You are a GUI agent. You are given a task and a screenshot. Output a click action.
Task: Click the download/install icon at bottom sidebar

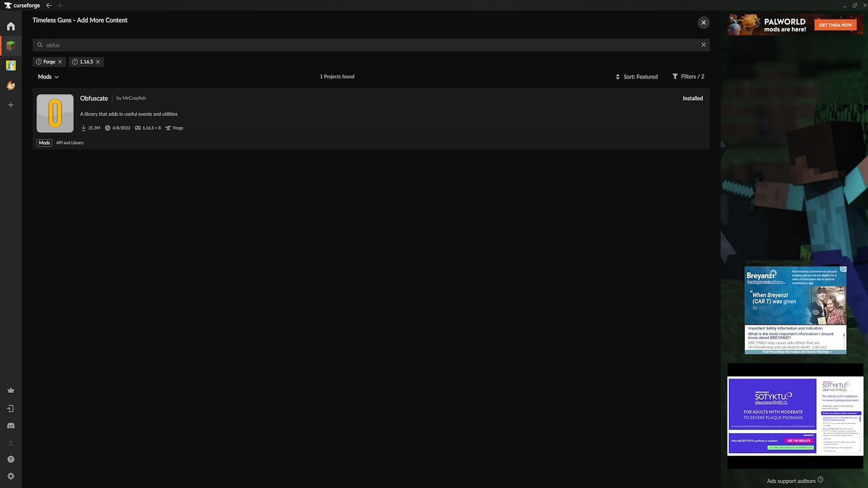pyautogui.click(x=10, y=442)
